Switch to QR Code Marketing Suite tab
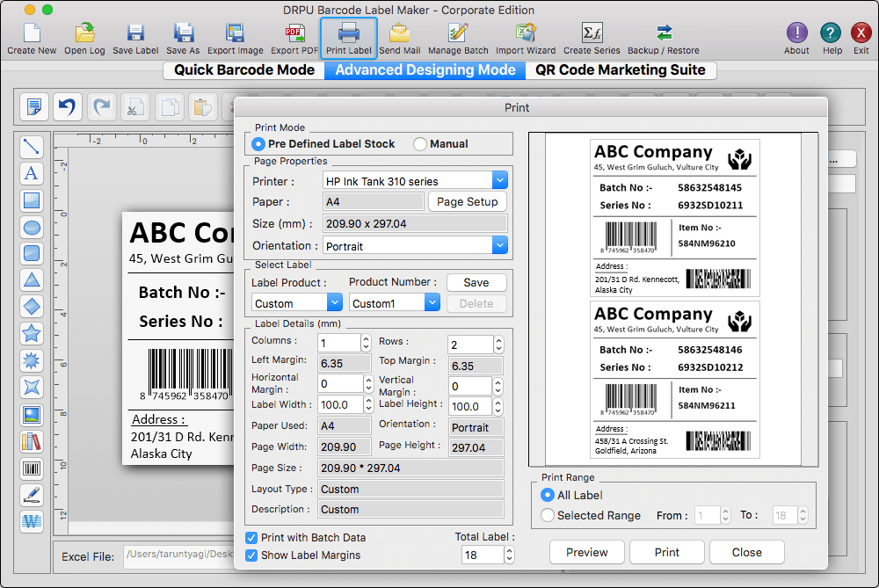The height and width of the screenshot is (588, 879). pyautogui.click(x=620, y=70)
